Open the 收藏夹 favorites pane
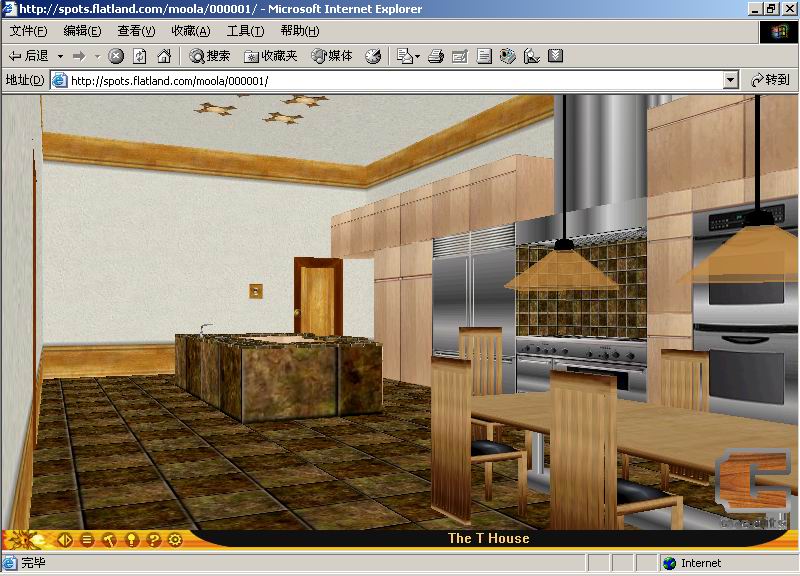This screenshot has width=800, height=576. tap(270, 56)
